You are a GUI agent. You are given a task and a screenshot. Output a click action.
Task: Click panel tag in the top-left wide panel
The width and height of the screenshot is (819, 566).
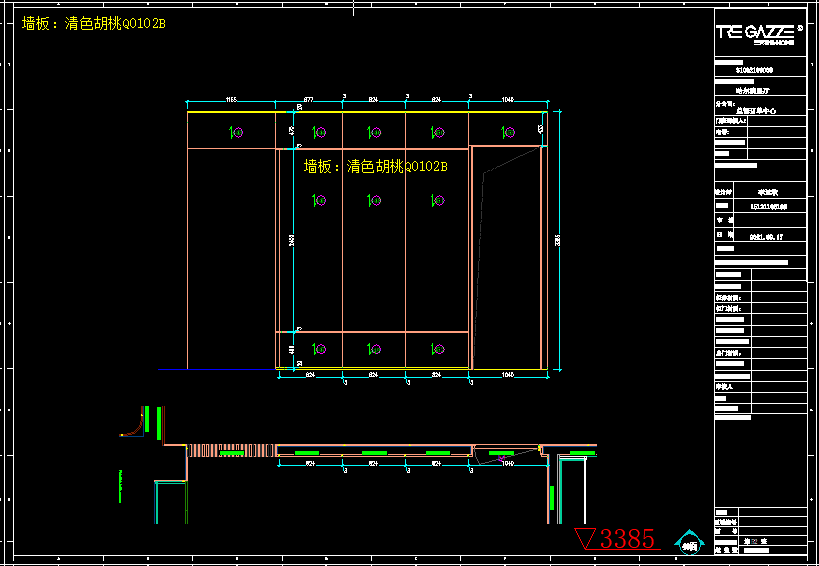[235, 132]
